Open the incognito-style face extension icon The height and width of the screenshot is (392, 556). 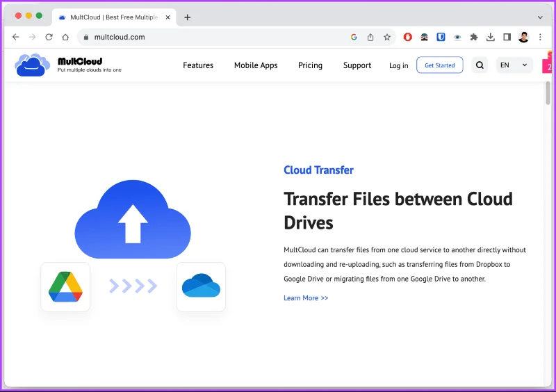424,37
